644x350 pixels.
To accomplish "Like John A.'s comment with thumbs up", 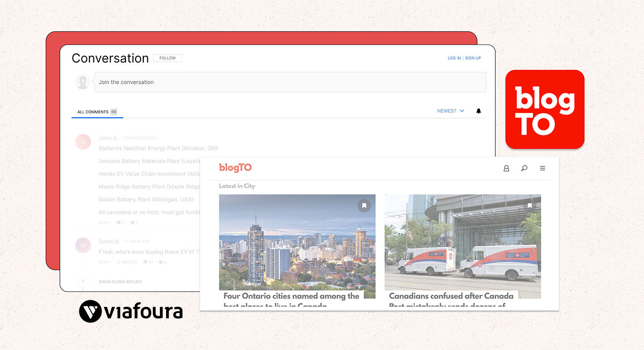I will click(x=119, y=223).
